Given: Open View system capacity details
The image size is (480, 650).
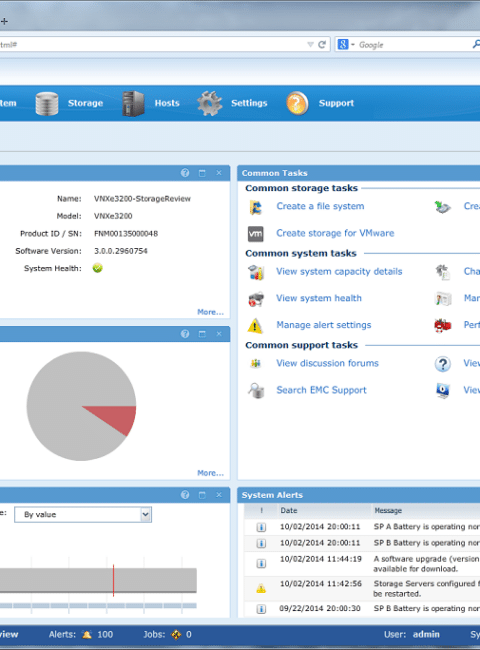Looking at the screenshot, I should tap(339, 271).
